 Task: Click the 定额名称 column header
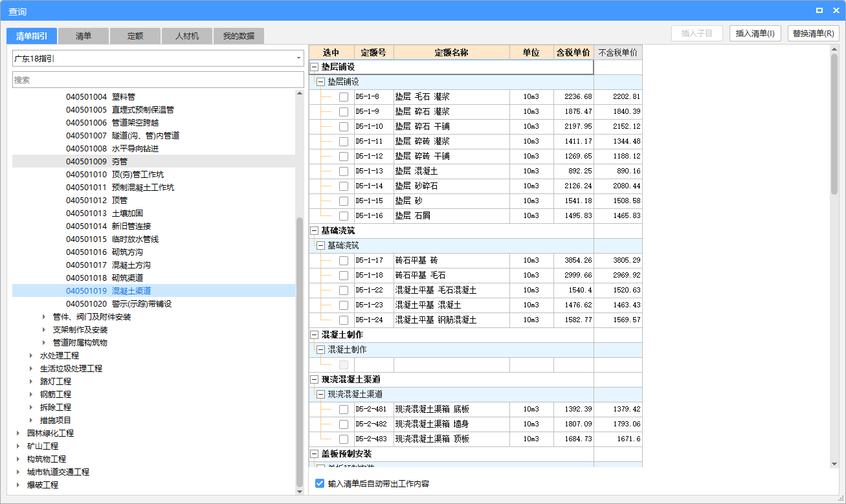point(451,52)
